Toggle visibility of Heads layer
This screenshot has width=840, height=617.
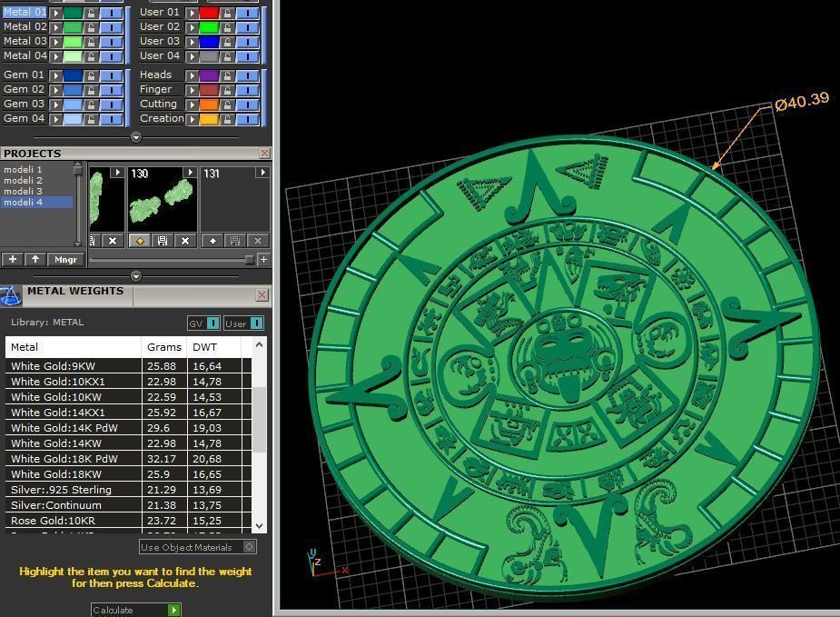[x=248, y=75]
